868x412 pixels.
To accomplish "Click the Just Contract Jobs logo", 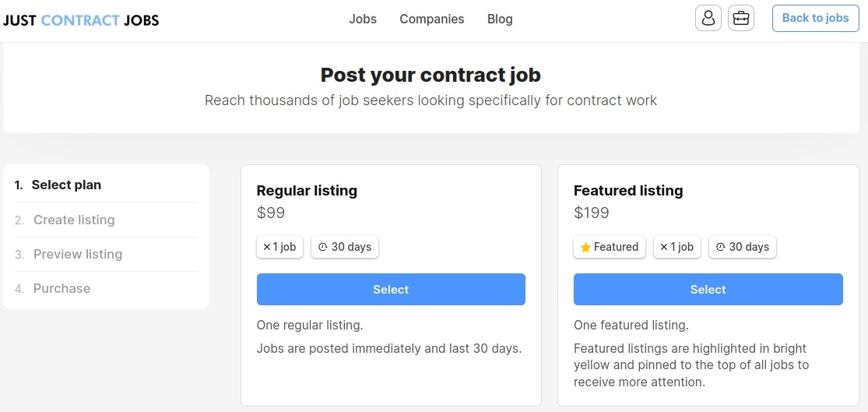I will 81,20.
